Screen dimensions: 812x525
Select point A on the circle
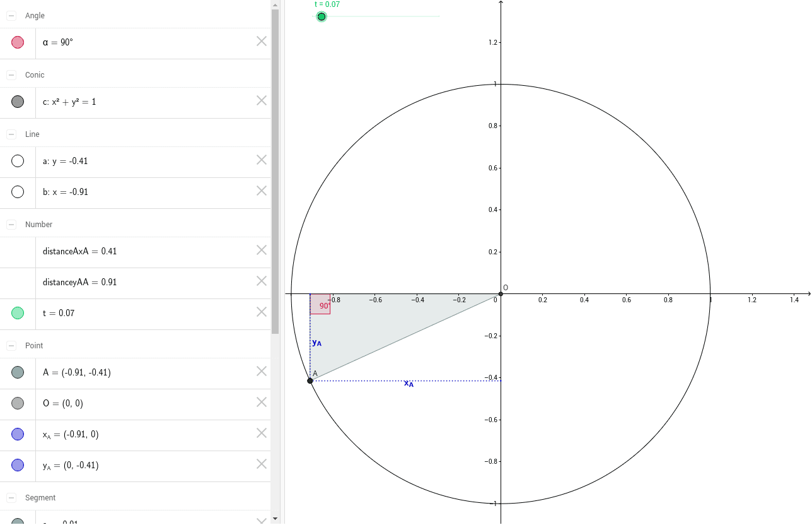310,380
